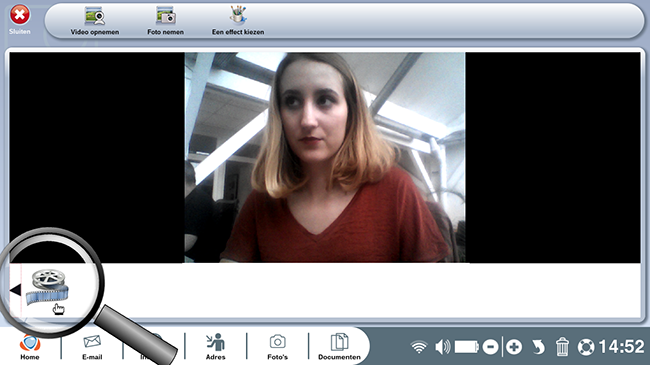
Task: Go to Home in bottom dock
Action: [30, 347]
